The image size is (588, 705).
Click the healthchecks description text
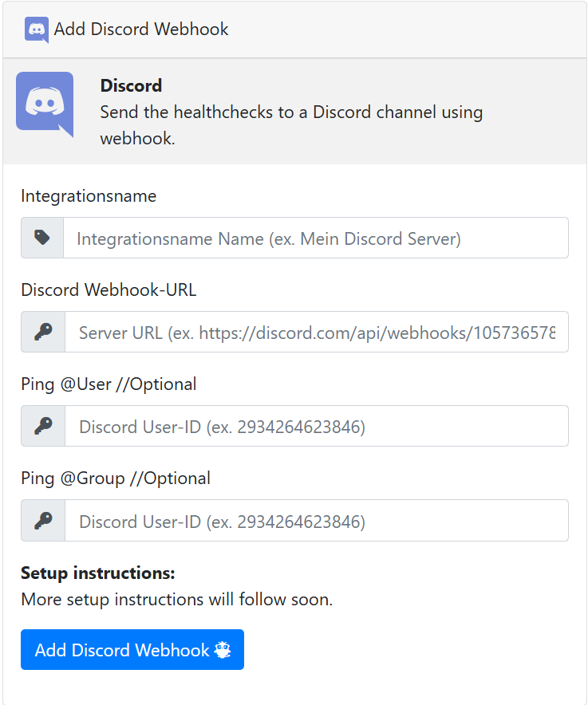(x=291, y=124)
